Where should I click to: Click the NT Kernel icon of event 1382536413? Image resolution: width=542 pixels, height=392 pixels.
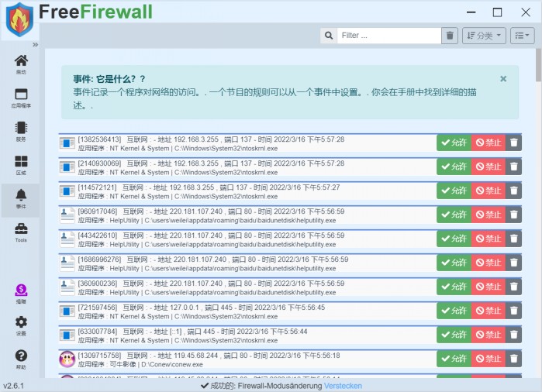[67, 143]
